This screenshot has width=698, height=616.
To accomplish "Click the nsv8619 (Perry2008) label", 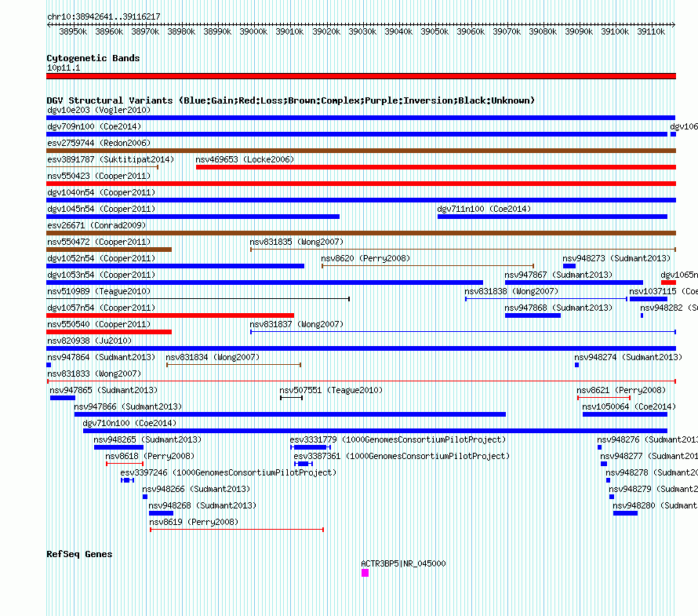I will [194, 522].
